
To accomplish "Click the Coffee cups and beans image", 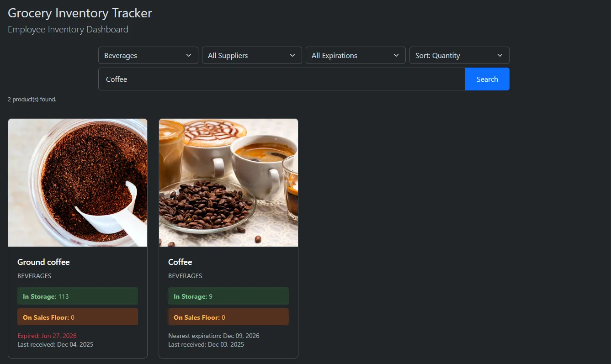I will tap(228, 183).
